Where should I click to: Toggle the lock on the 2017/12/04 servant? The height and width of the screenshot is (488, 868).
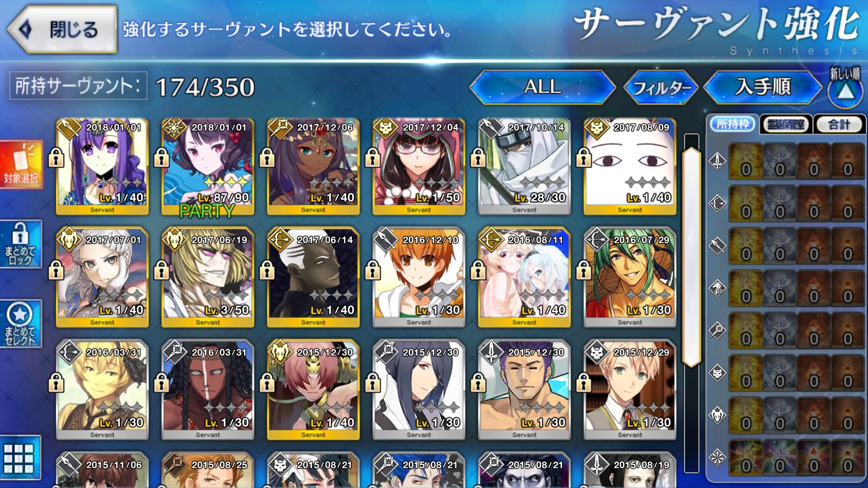pos(373,158)
